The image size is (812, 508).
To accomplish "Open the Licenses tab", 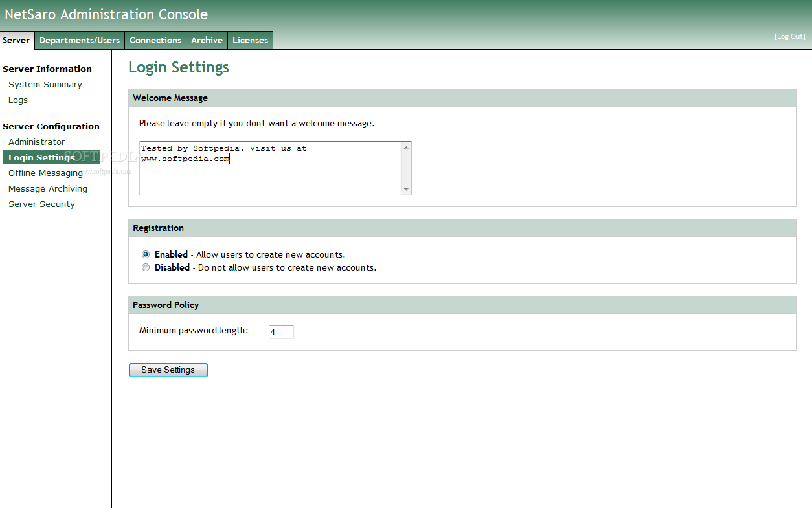I will [x=250, y=40].
